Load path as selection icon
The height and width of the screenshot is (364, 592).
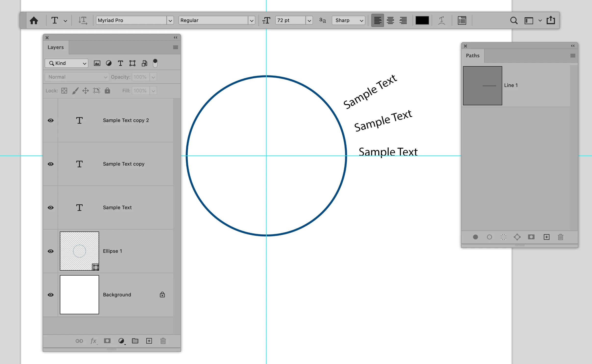[503, 237]
